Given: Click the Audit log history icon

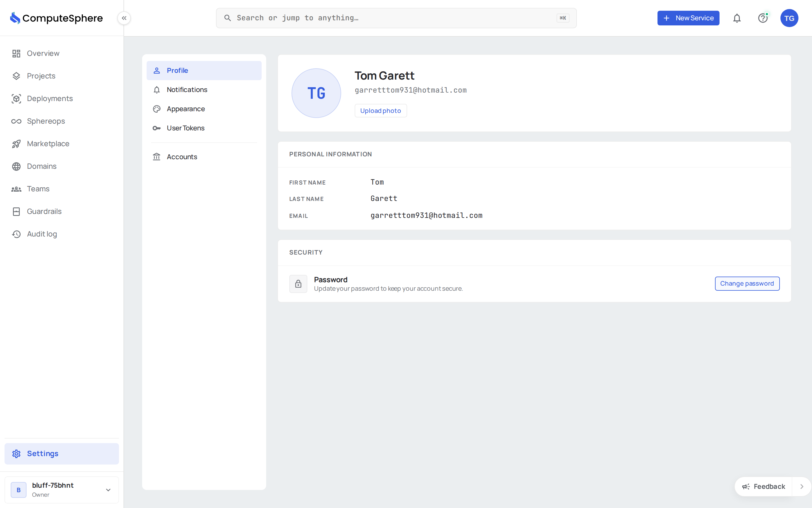Looking at the screenshot, I should pyautogui.click(x=16, y=234).
